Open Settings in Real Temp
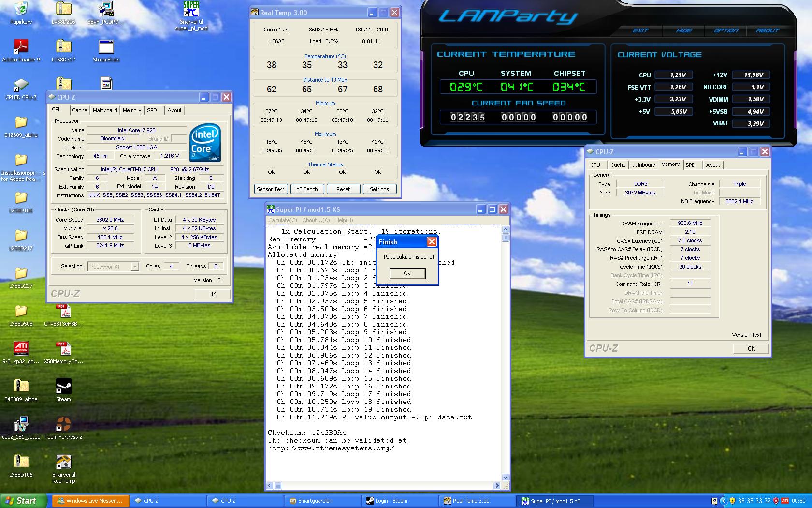The width and height of the screenshot is (812, 508). pos(379,189)
